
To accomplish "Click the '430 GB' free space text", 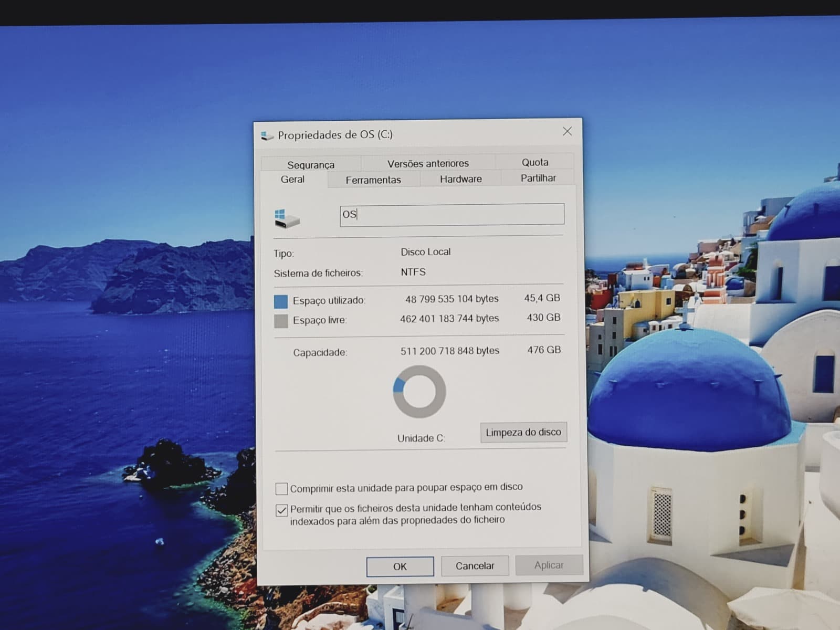I will pos(543,318).
